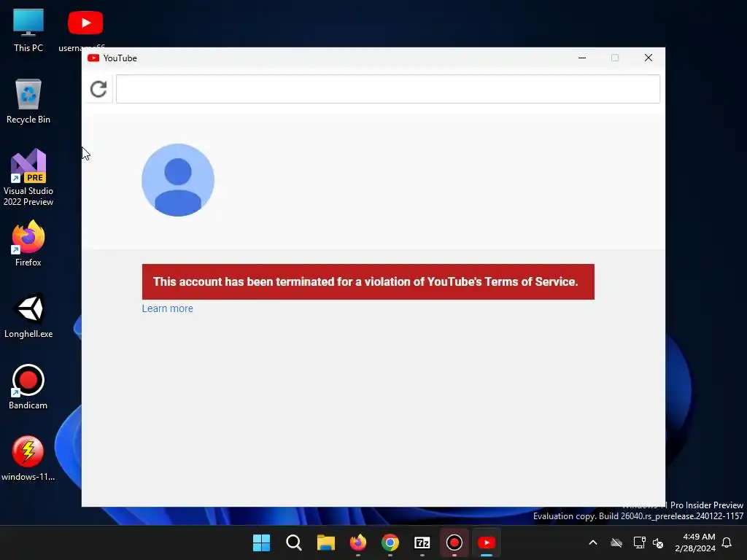Open the network status tray icon
This screenshot has width=747, height=560.
coord(639,542)
